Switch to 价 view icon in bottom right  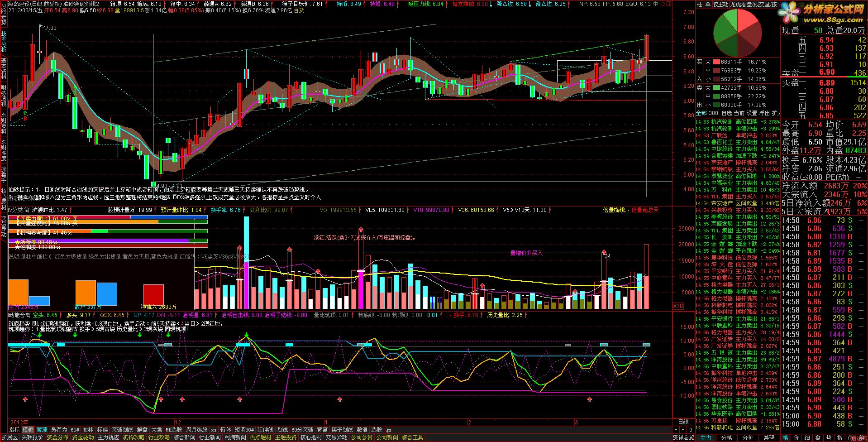pyautogui.click(x=796, y=437)
